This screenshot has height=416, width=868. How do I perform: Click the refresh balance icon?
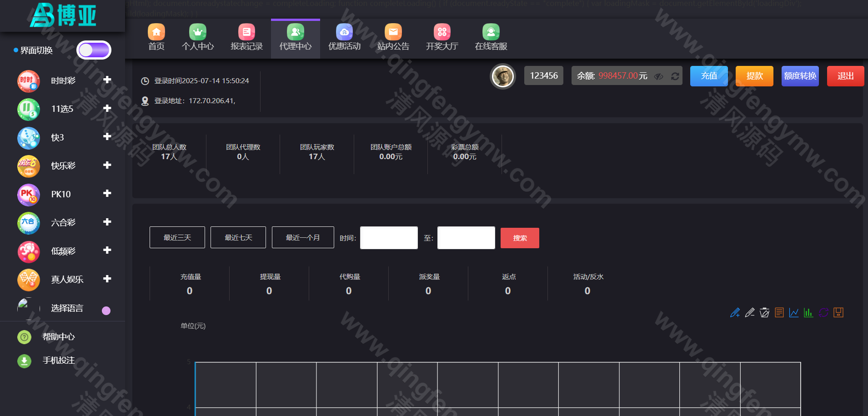click(675, 76)
